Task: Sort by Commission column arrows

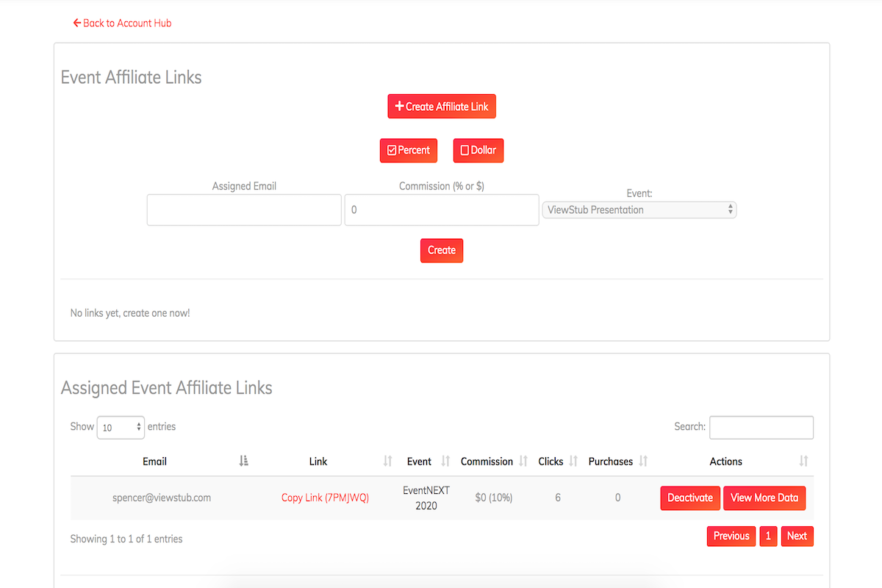Action: tap(523, 461)
